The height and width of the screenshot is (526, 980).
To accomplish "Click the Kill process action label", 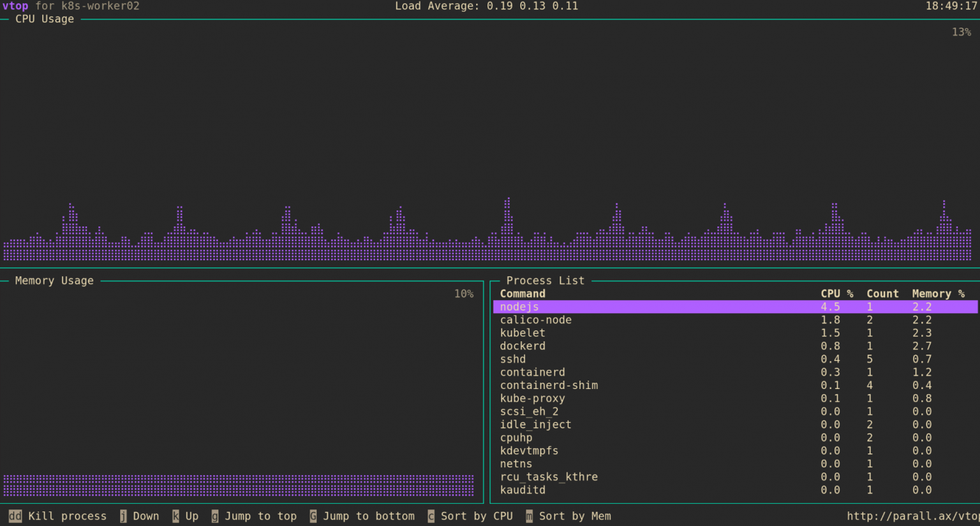I will (x=68, y=516).
